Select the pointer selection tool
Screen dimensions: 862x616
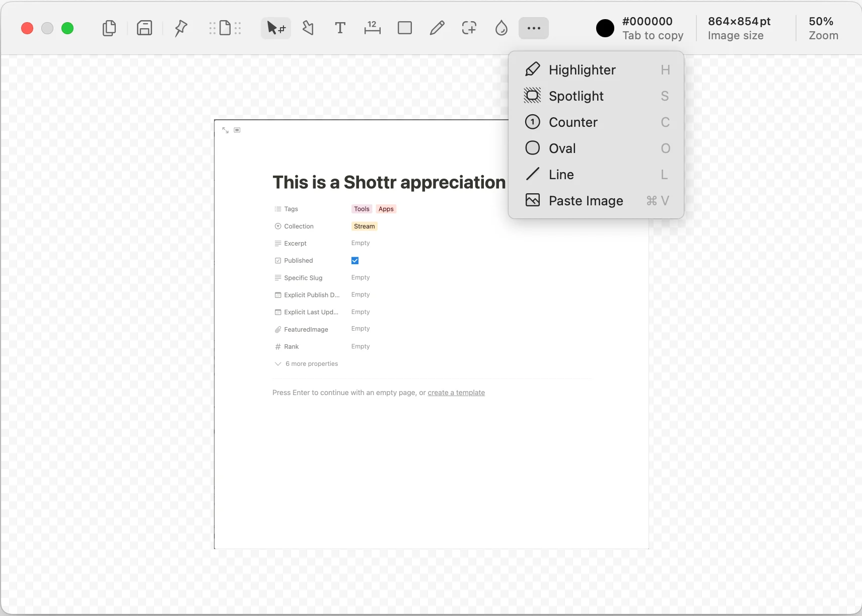(x=275, y=28)
